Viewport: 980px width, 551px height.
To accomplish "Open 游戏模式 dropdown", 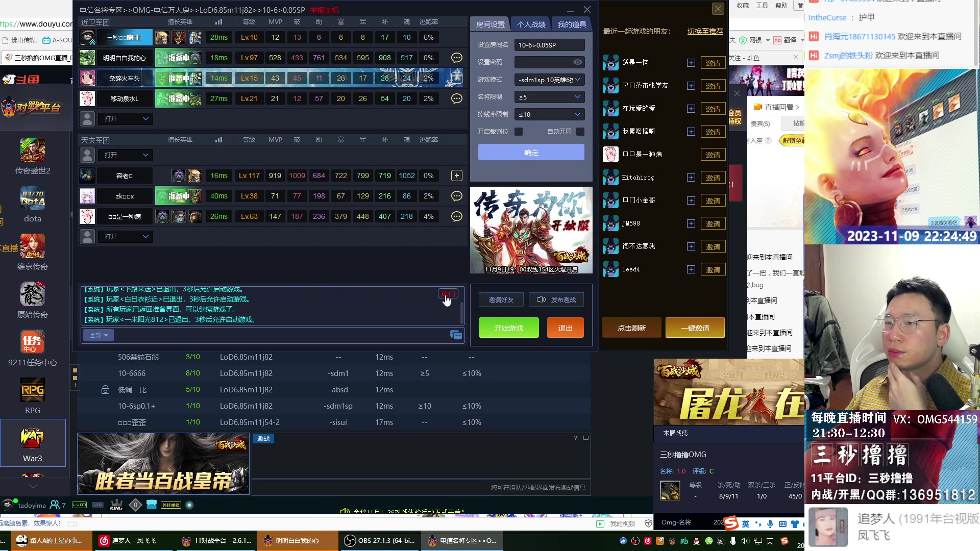I will 549,80.
